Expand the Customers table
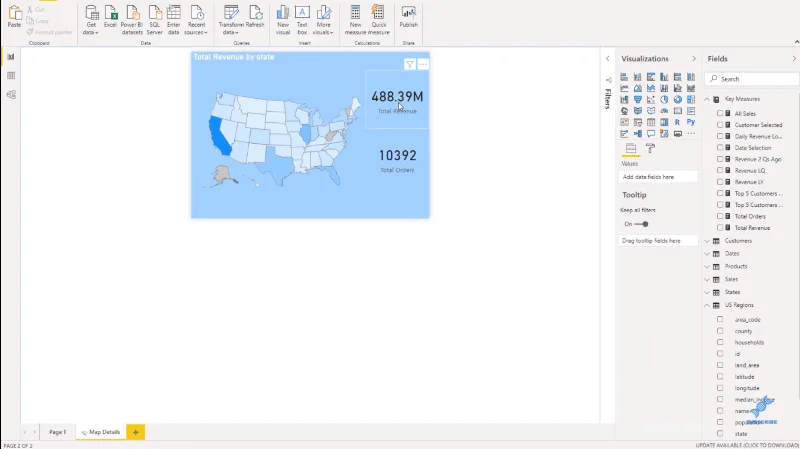800x449 pixels. point(707,241)
